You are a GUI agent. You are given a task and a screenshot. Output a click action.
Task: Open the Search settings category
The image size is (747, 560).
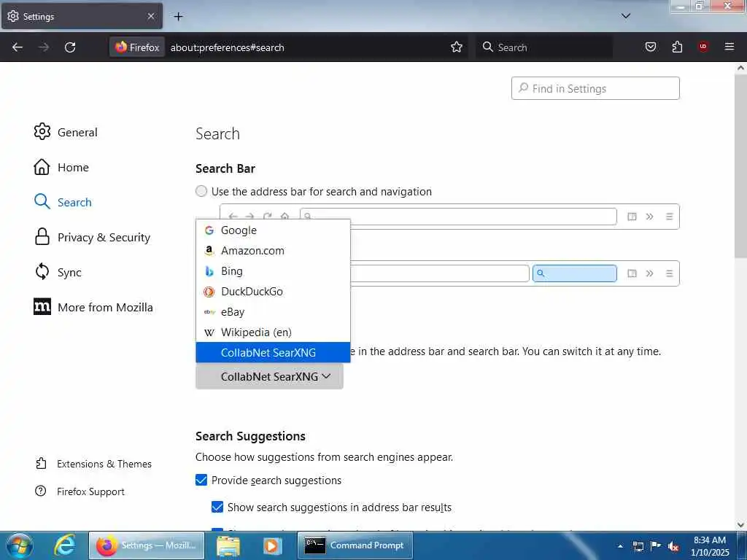[63, 202]
